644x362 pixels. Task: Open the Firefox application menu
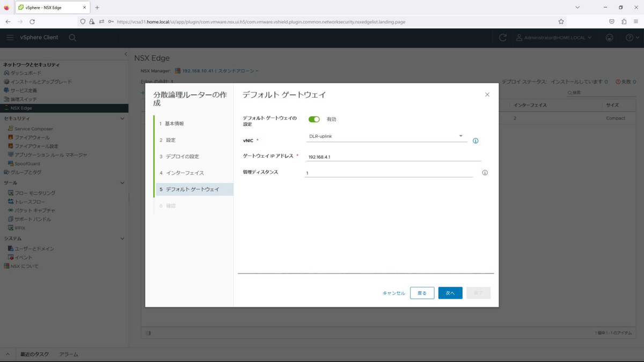(x=636, y=21)
